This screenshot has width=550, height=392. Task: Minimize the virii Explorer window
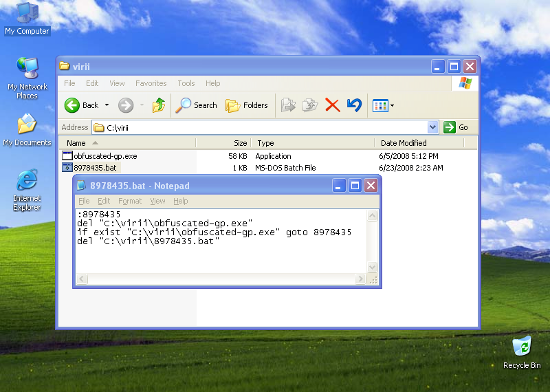pyautogui.click(x=438, y=66)
